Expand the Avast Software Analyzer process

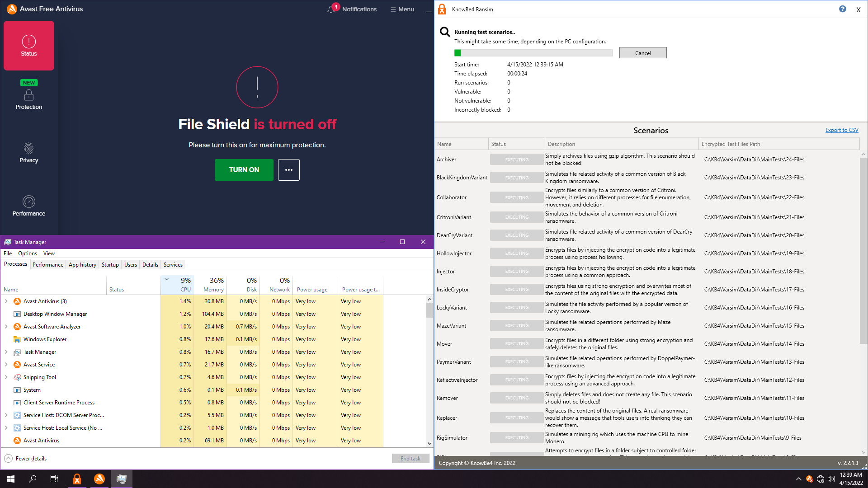(x=6, y=327)
